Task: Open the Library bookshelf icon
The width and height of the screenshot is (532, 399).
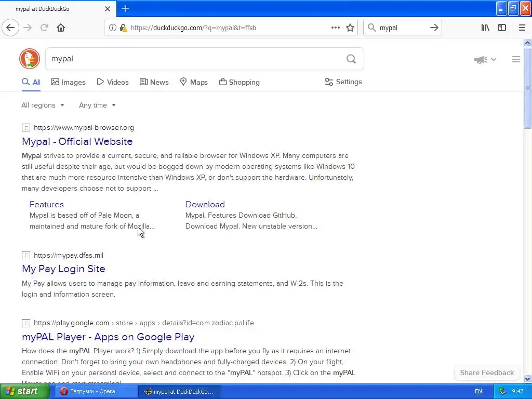Action: click(485, 28)
